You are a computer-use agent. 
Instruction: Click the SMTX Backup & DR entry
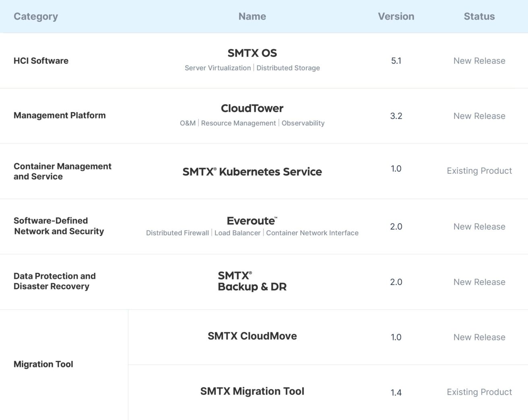click(252, 281)
